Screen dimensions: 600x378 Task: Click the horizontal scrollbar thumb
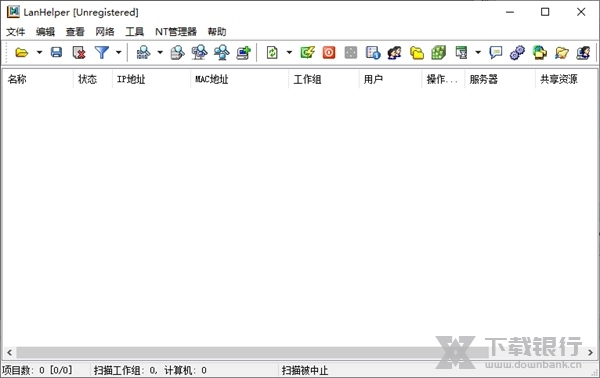pyautogui.click(x=253, y=352)
